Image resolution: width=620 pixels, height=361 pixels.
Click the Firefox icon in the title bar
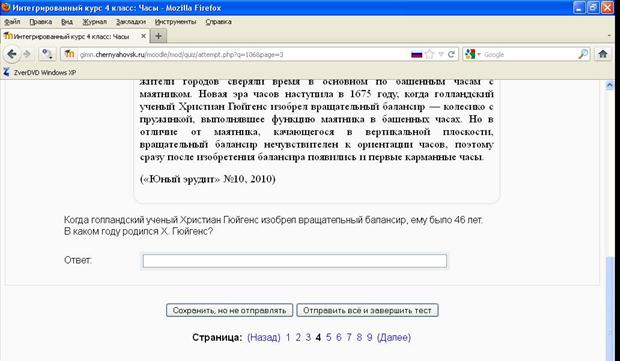[x=6, y=8]
